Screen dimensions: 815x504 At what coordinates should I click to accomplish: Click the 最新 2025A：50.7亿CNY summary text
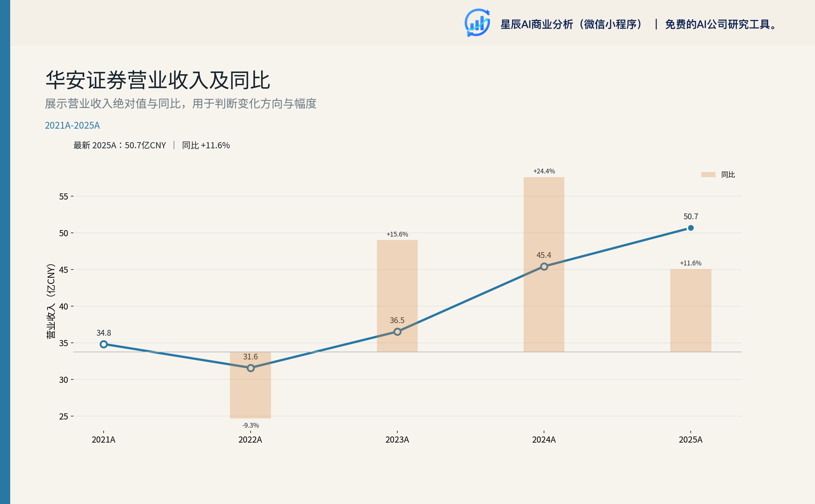(120, 145)
